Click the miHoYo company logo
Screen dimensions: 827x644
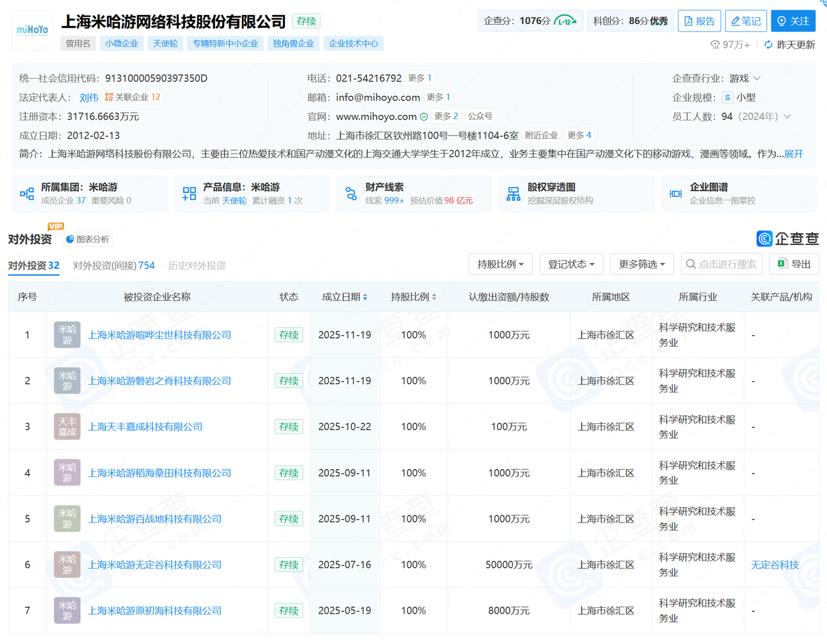(x=32, y=30)
